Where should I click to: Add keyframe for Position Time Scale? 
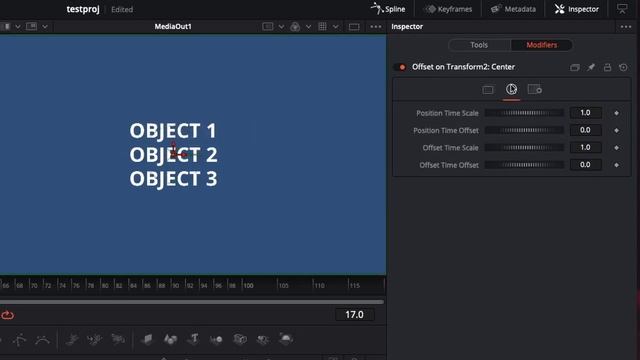coord(616,113)
